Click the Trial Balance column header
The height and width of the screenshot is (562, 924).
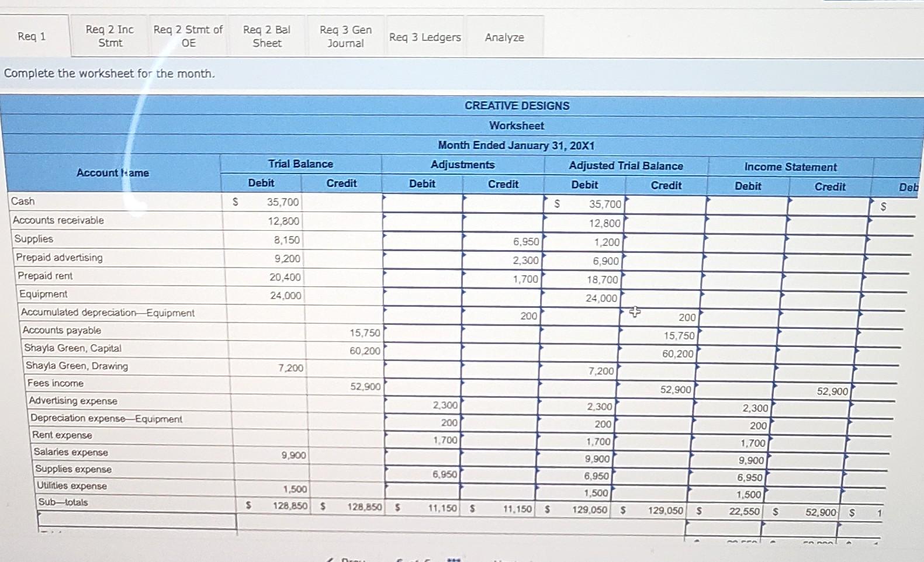(300, 164)
